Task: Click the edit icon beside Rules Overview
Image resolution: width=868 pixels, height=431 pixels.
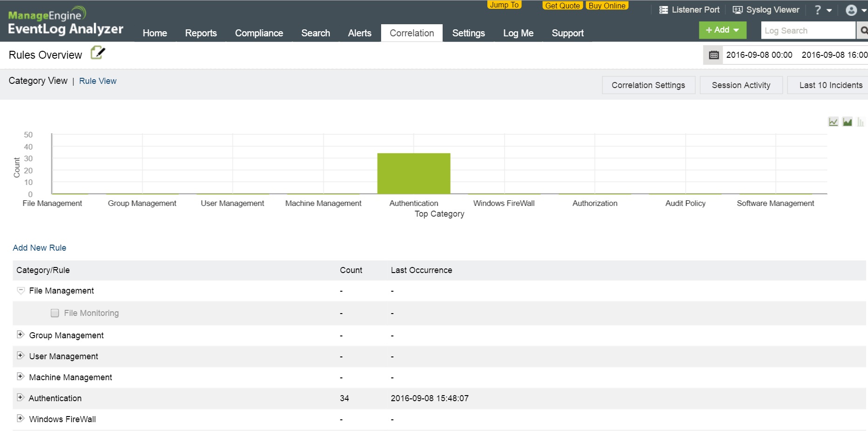Action: (x=98, y=53)
